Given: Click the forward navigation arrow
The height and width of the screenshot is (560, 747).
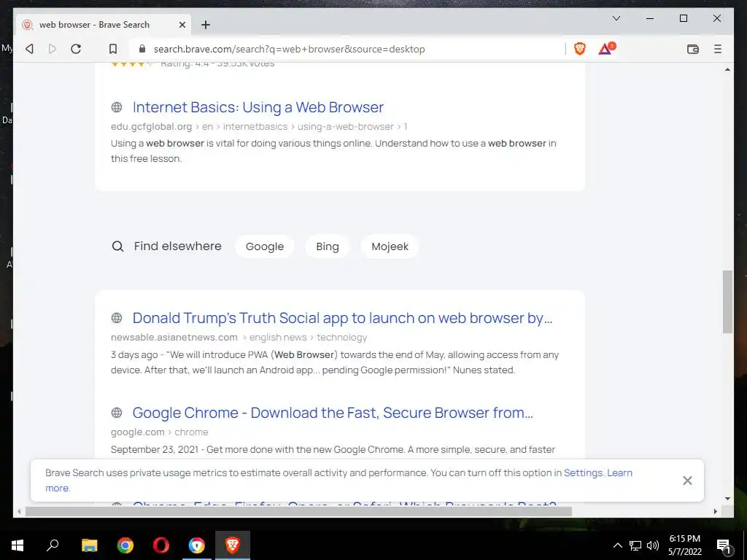Looking at the screenshot, I should point(53,49).
